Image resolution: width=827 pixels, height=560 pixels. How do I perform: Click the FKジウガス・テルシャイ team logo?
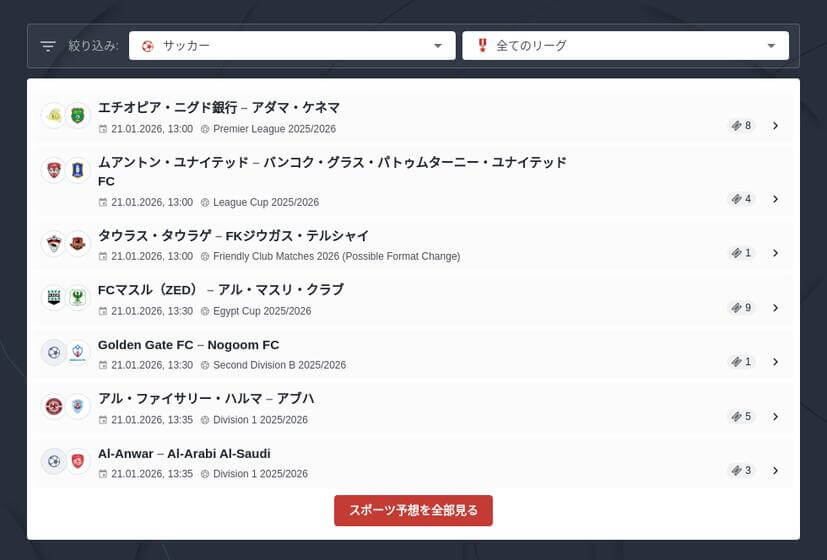tap(78, 244)
